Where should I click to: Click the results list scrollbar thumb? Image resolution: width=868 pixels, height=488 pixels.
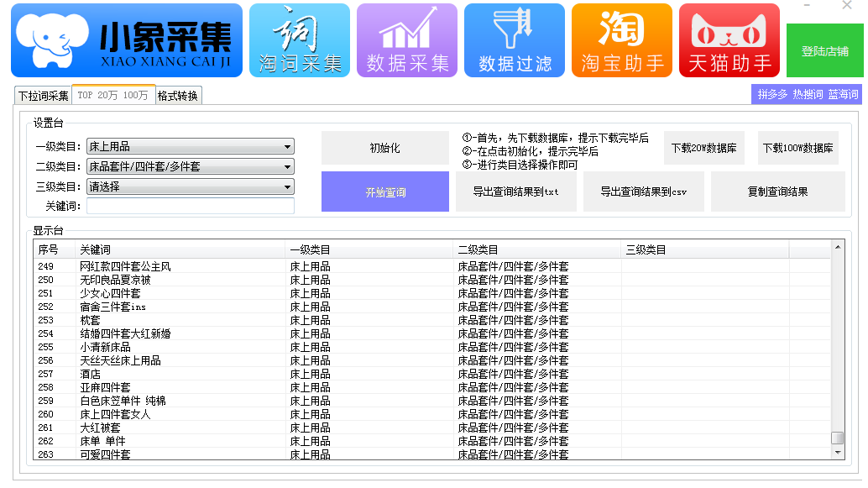tap(838, 438)
